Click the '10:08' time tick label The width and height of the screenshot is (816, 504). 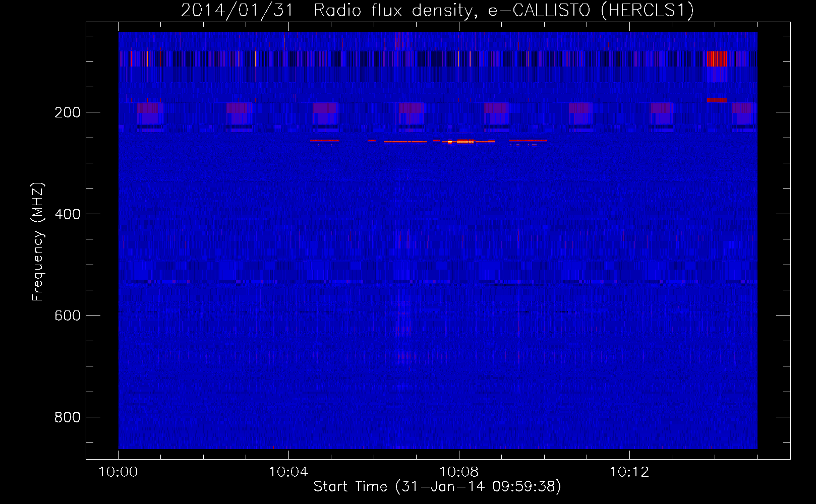point(459,472)
